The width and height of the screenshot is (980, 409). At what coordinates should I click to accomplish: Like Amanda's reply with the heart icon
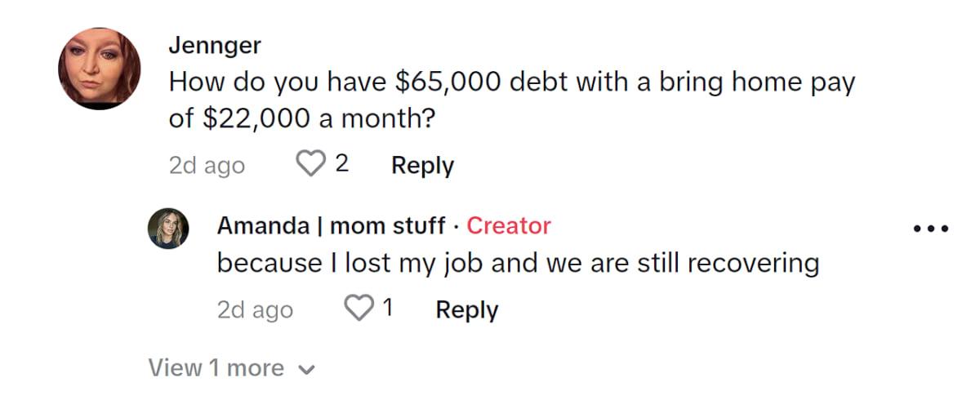pos(358,309)
